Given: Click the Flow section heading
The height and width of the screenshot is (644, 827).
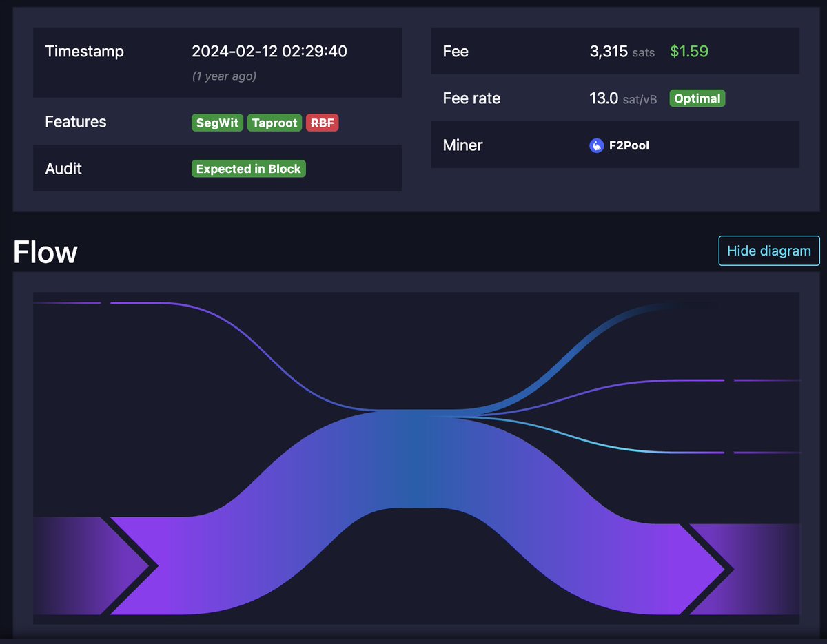Looking at the screenshot, I should point(45,252).
